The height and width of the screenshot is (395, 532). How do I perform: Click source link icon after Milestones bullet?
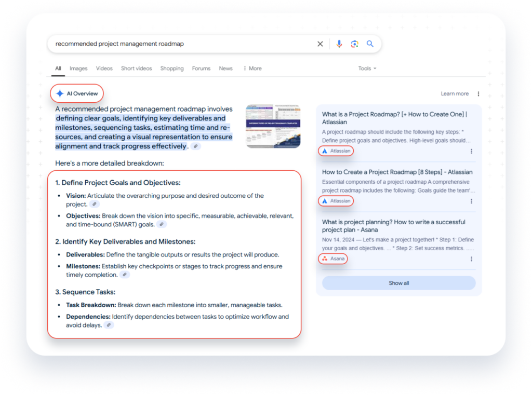coord(125,275)
